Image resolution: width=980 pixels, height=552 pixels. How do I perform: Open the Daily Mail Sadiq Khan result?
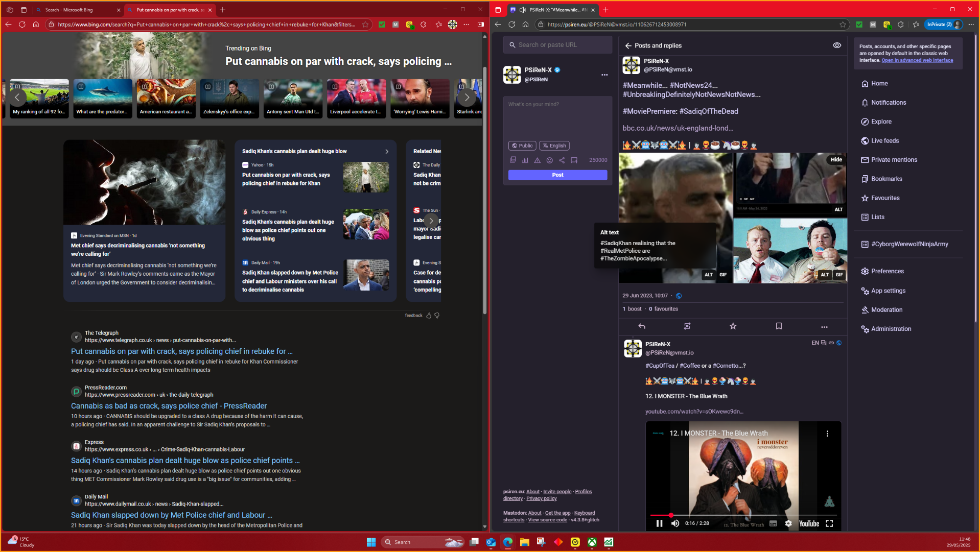coord(171,515)
